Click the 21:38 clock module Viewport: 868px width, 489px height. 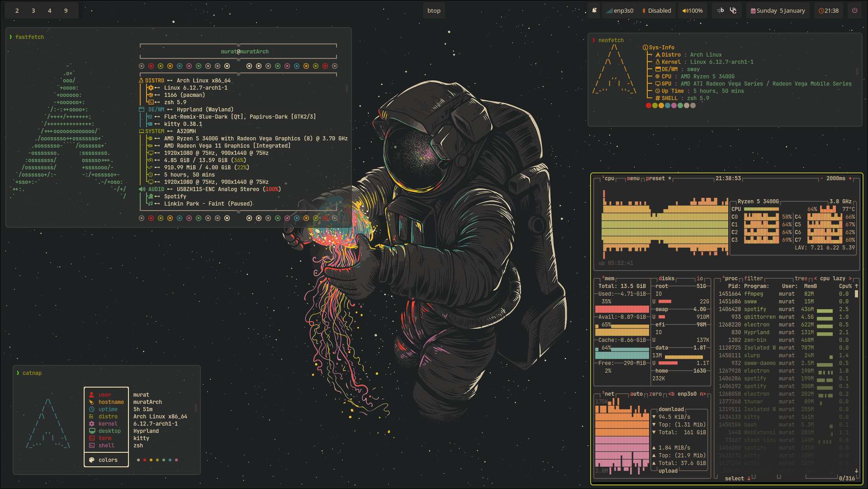[829, 10]
